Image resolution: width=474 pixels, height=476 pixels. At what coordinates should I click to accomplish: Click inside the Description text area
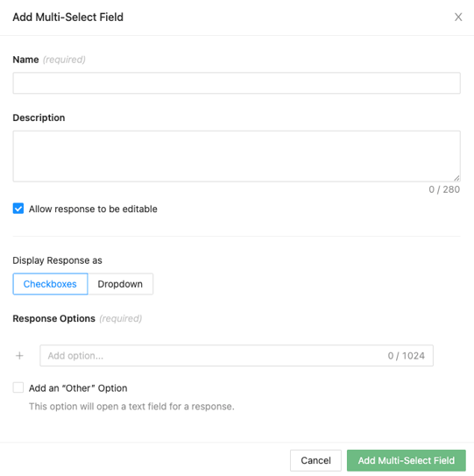click(x=237, y=156)
